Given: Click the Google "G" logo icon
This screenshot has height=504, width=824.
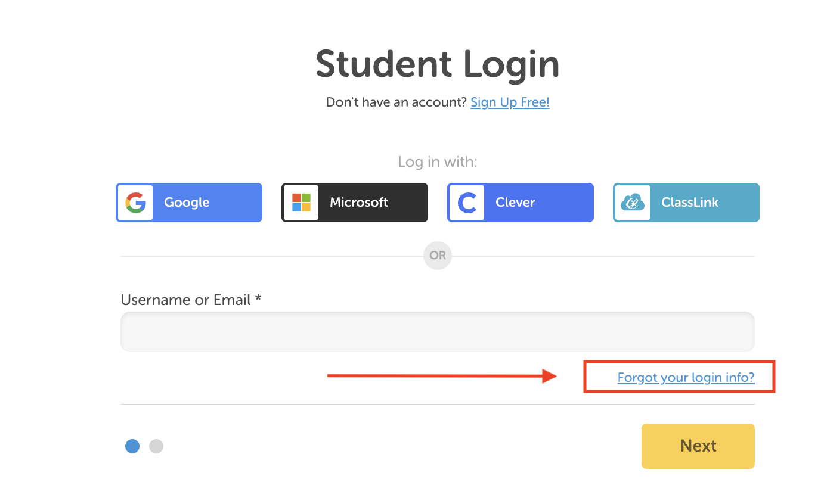Looking at the screenshot, I should coord(135,203).
